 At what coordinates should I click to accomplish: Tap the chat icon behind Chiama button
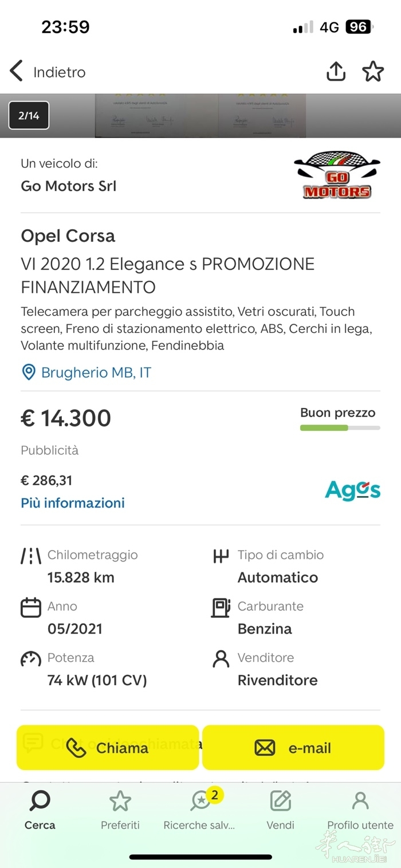click(33, 743)
